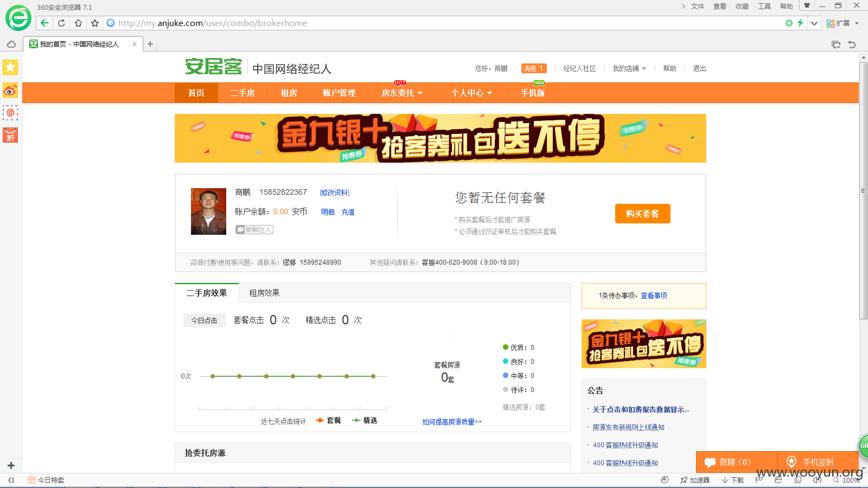Click the green compatibility mode icon
The height and width of the screenshot is (488, 868).
click(789, 23)
